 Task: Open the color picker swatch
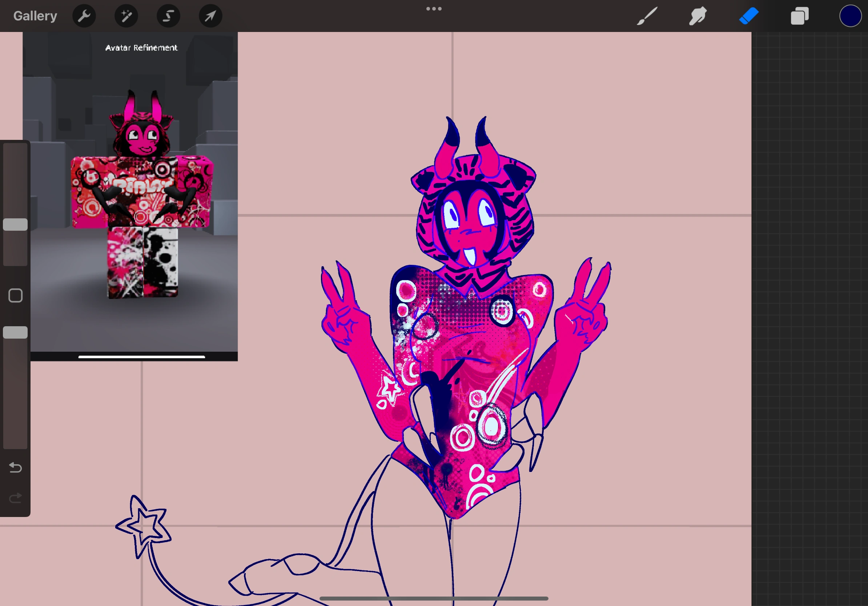(850, 16)
